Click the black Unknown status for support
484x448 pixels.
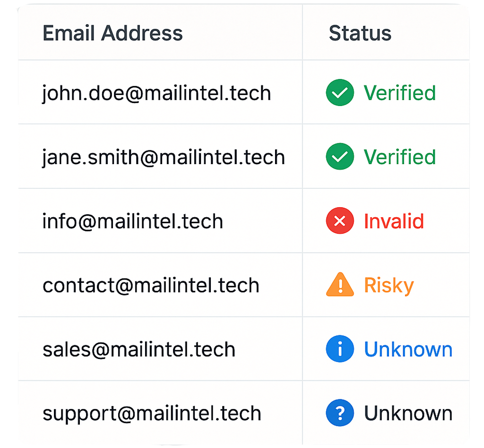[x=408, y=413]
